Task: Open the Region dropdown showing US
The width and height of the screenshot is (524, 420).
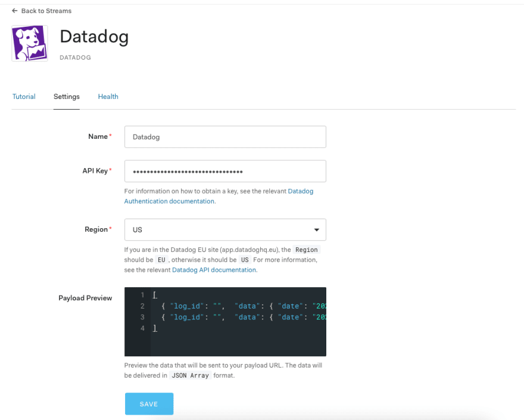Action: (225, 230)
